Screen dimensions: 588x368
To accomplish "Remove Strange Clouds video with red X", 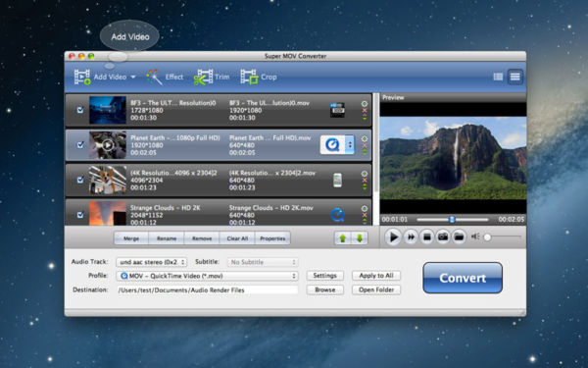I will click(365, 216).
